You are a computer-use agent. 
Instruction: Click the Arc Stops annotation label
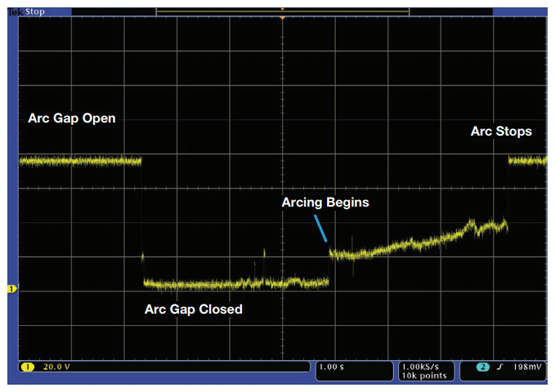coord(501,131)
